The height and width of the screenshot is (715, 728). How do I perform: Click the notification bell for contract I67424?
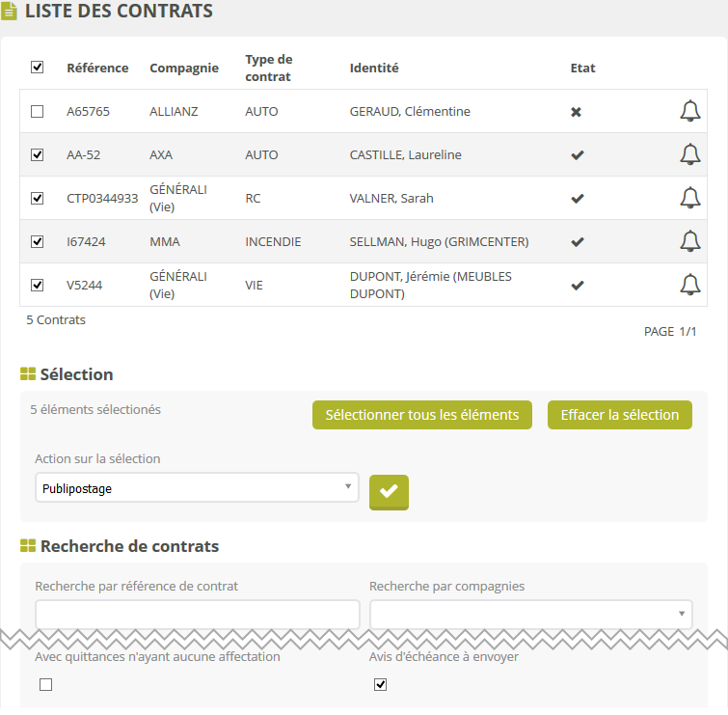click(689, 241)
